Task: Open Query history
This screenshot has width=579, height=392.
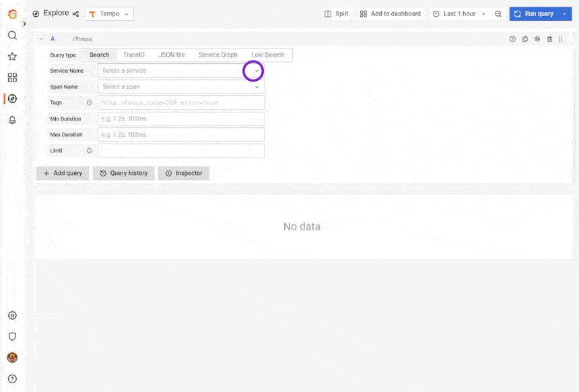Action: tap(124, 173)
